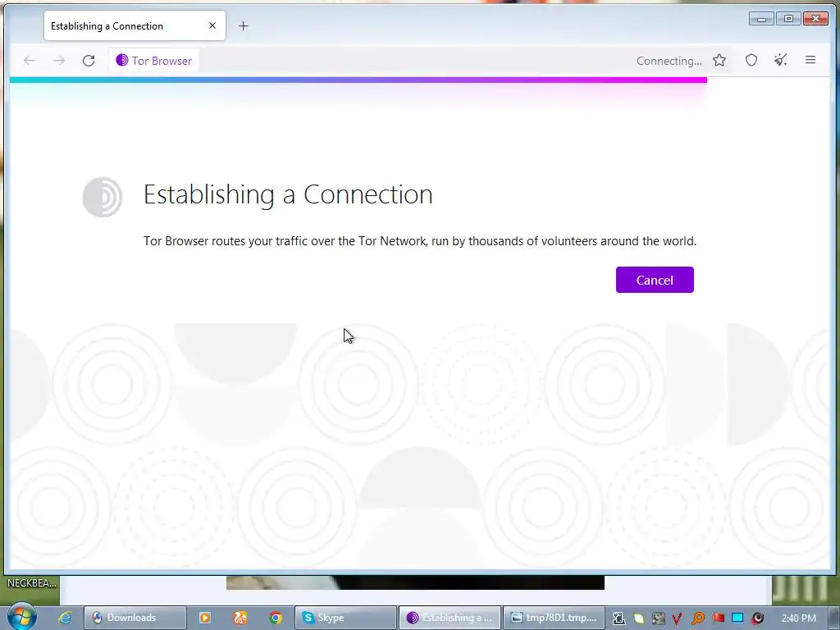Click the forward navigation arrow
Image resolution: width=840 pixels, height=630 pixels.
(59, 61)
